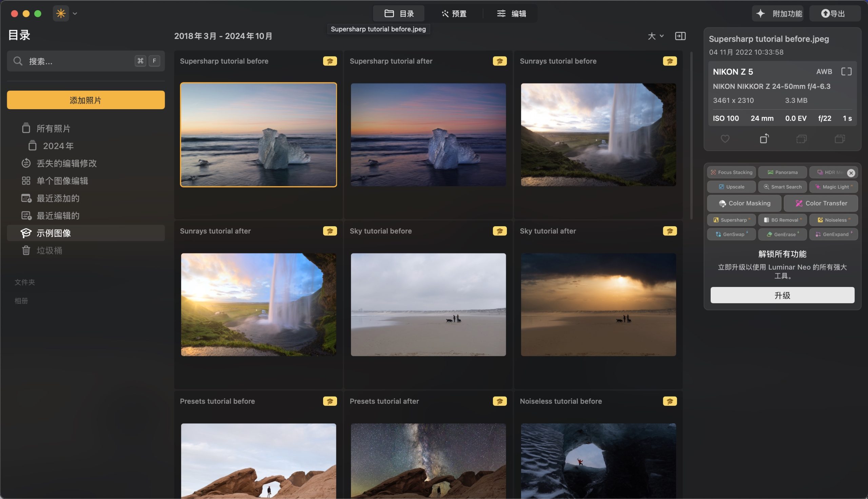Click the copy adjustments icon in info panel

(x=801, y=139)
